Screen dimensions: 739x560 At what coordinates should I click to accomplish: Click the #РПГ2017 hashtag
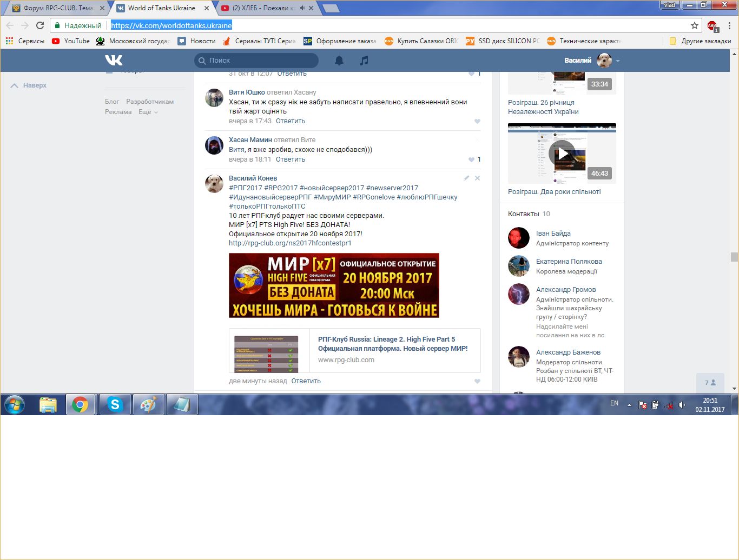pyautogui.click(x=246, y=188)
